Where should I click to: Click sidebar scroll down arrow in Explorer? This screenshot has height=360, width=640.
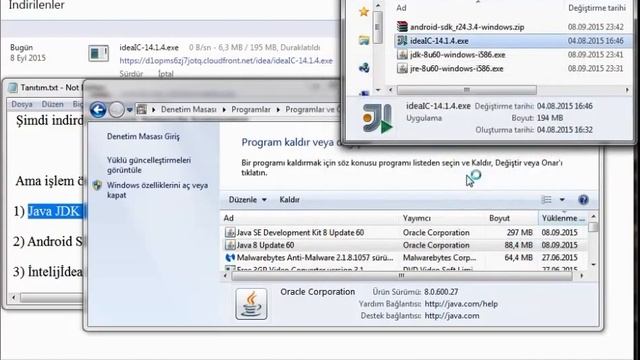[378, 89]
